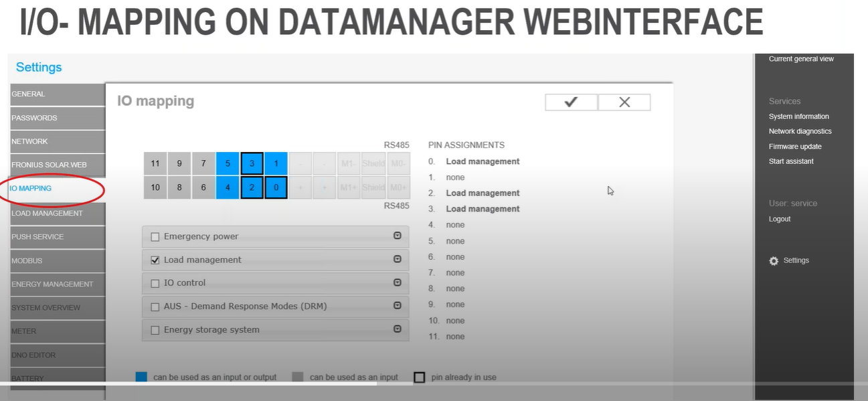This screenshot has width=868, height=401.
Task: Open the GENERAL settings tab
Action: 58,94
